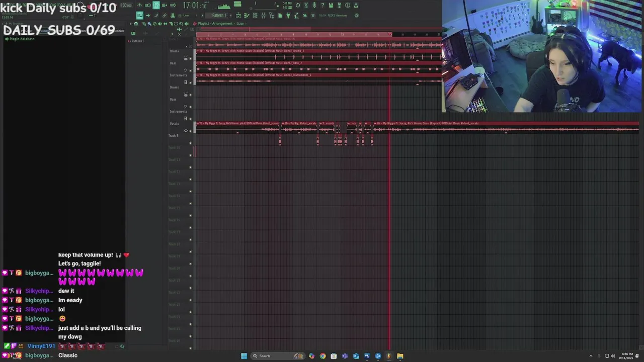
Task: Click the tempo 130.000 field
Action: tap(127, 5)
